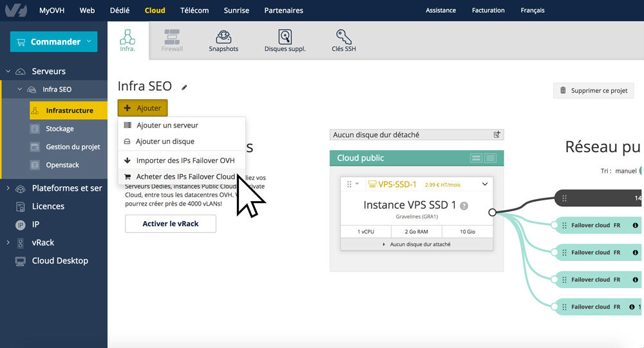Click the Licences document icon
644x348 pixels.
(x=20, y=207)
